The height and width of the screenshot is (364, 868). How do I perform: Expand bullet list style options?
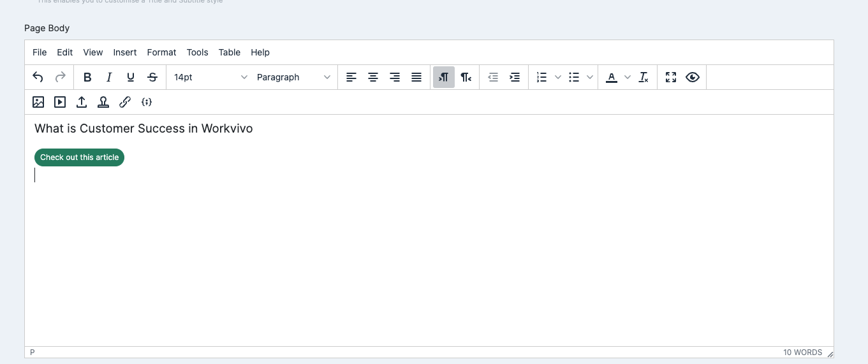tap(590, 77)
